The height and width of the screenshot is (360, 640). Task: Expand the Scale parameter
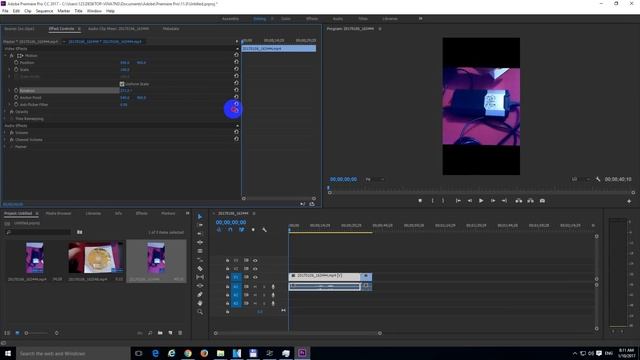(x=10, y=69)
